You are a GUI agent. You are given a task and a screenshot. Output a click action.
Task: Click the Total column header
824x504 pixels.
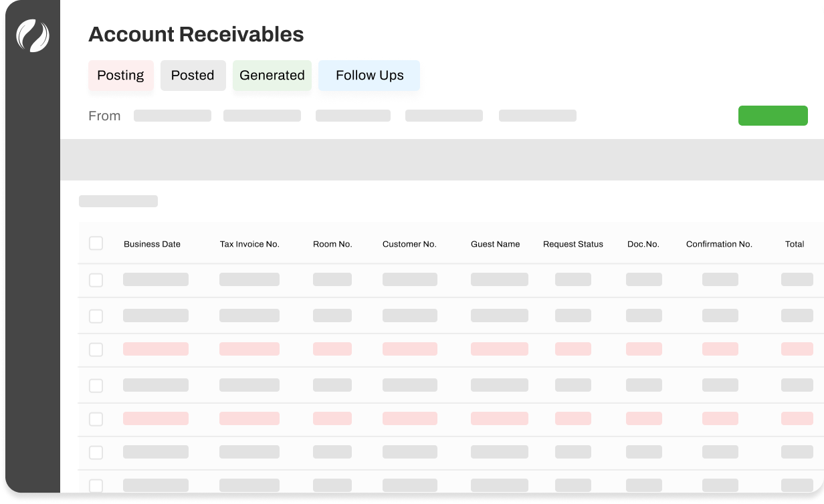point(795,244)
